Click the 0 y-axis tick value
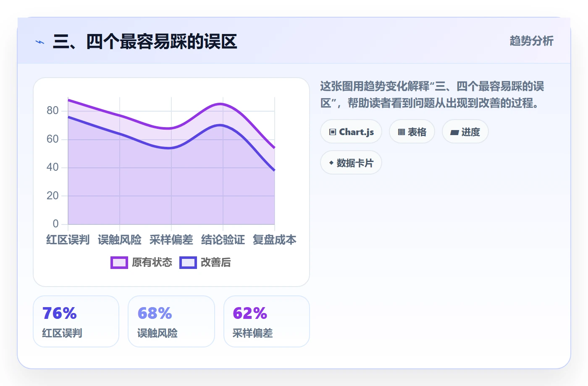The width and height of the screenshot is (588, 386). [x=55, y=224]
